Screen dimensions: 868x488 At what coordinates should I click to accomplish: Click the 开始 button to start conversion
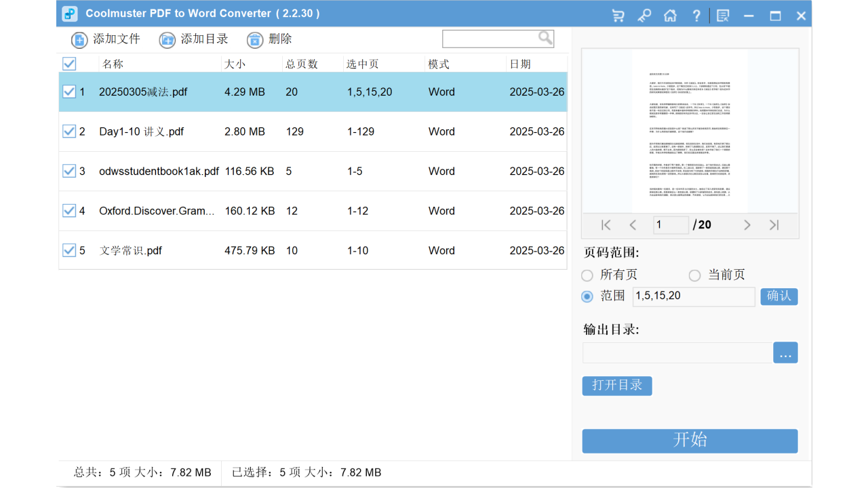[x=689, y=441]
